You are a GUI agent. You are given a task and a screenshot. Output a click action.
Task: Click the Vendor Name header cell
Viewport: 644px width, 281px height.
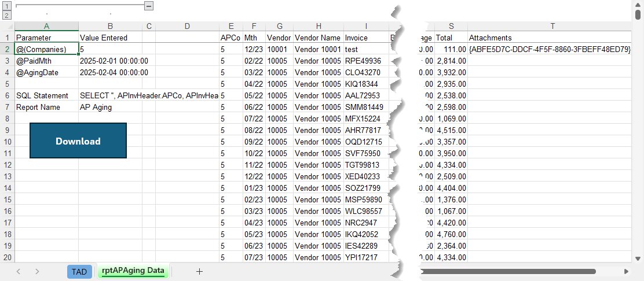(x=319, y=38)
